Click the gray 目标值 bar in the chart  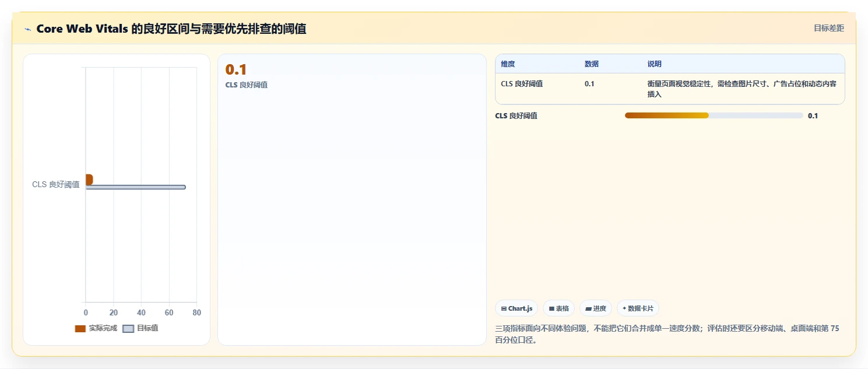135,187
